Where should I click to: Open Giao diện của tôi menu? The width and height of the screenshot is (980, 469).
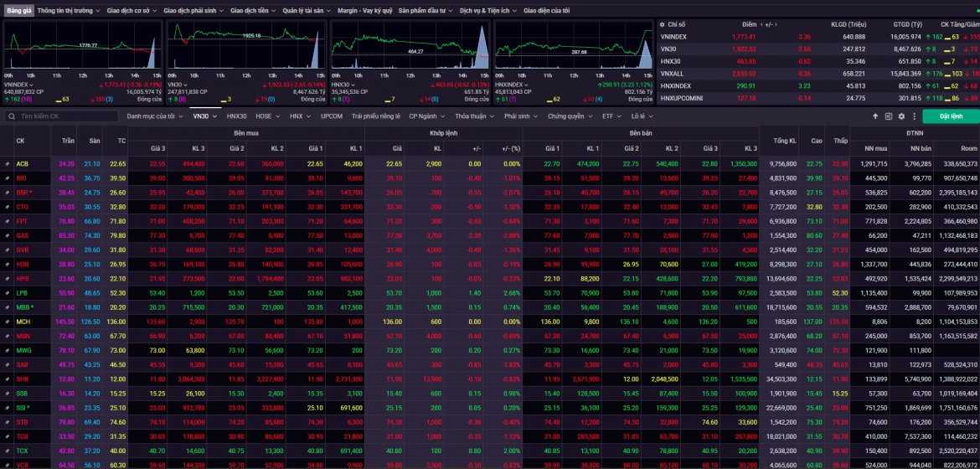coord(546,11)
